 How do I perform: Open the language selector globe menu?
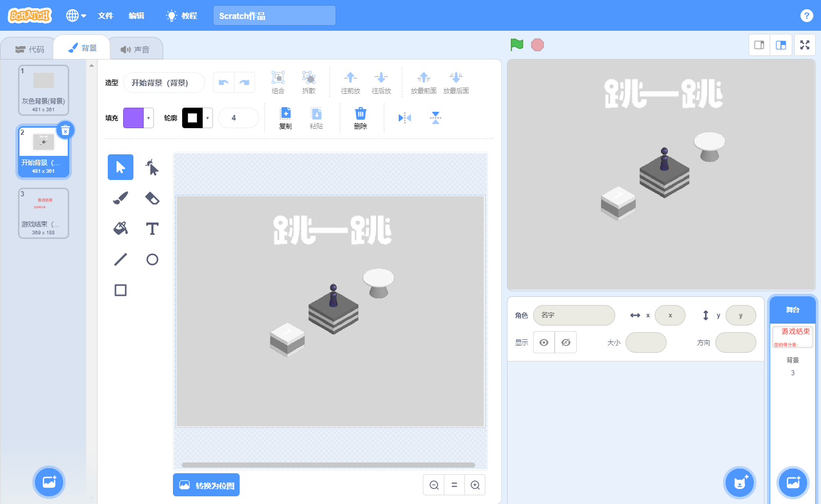[x=76, y=15]
